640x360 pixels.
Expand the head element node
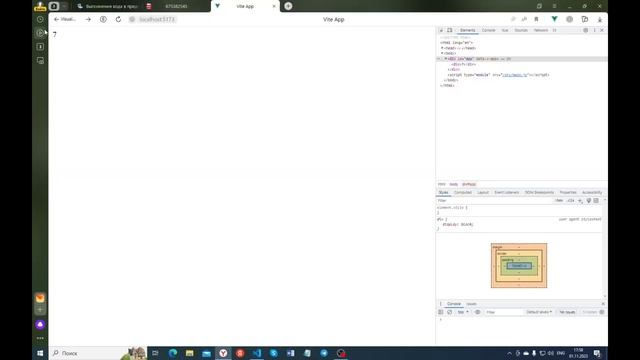[442, 48]
